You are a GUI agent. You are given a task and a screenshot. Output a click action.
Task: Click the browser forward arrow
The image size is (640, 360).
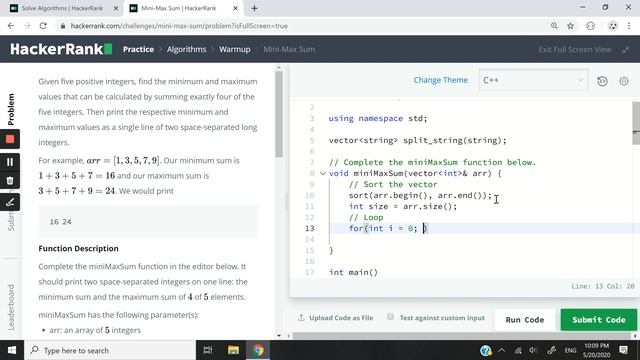click(27, 26)
